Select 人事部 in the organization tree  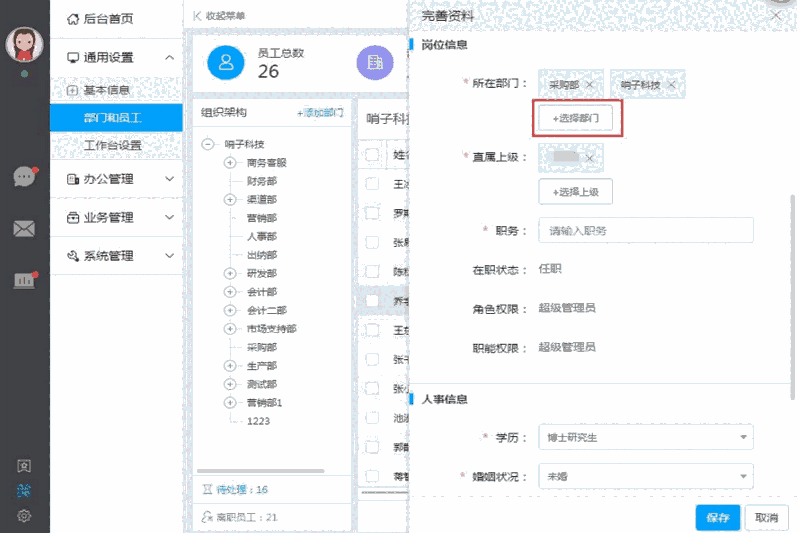tap(262, 236)
